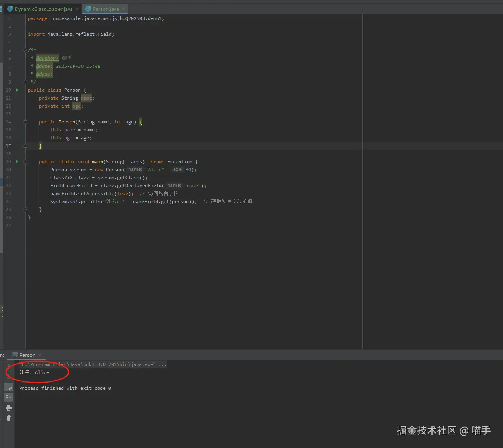Click the import java.lang.reflect.Field line
The width and height of the screenshot is (503, 448).
[71, 34]
